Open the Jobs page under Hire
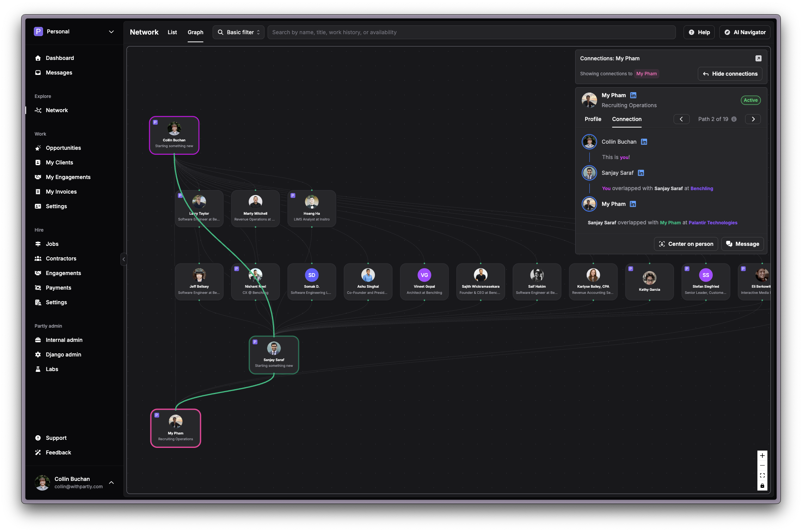The height and width of the screenshot is (532, 802). 52,244
